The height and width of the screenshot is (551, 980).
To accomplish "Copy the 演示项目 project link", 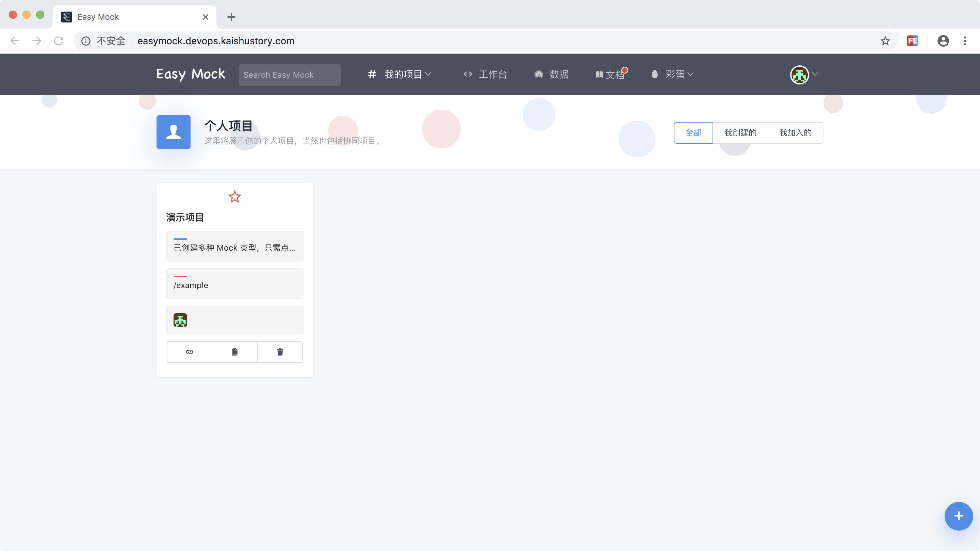I will (x=190, y=352).
